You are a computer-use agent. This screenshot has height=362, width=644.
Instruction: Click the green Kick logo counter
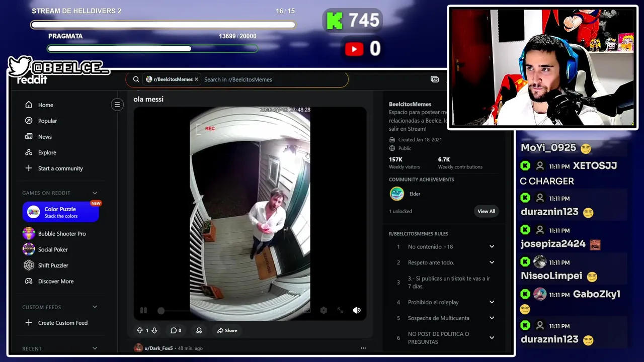click(x=335, y=21)
